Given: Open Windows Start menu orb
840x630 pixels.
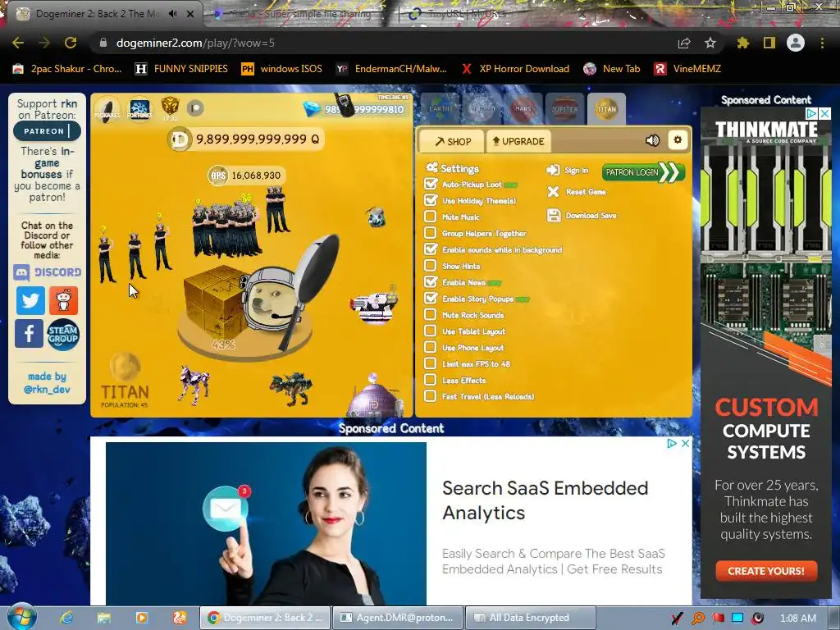Looking at the screenshot, I should point(21,617).
